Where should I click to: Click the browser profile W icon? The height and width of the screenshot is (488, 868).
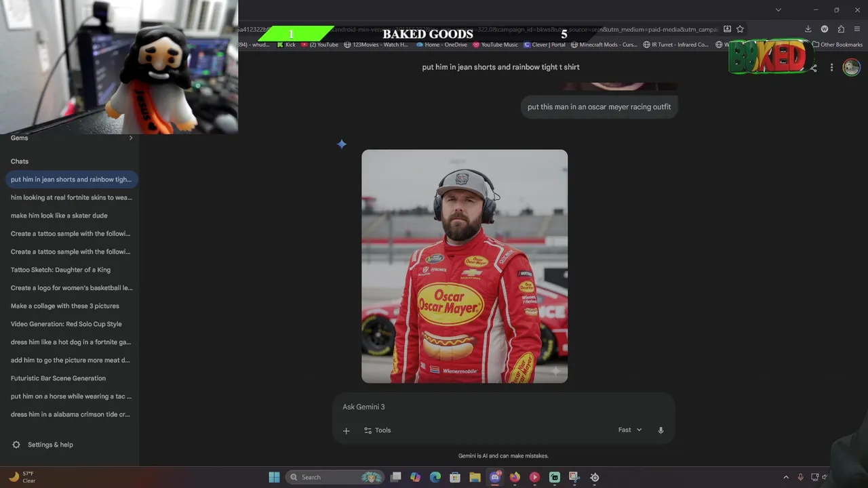click(x=825, y=29)
